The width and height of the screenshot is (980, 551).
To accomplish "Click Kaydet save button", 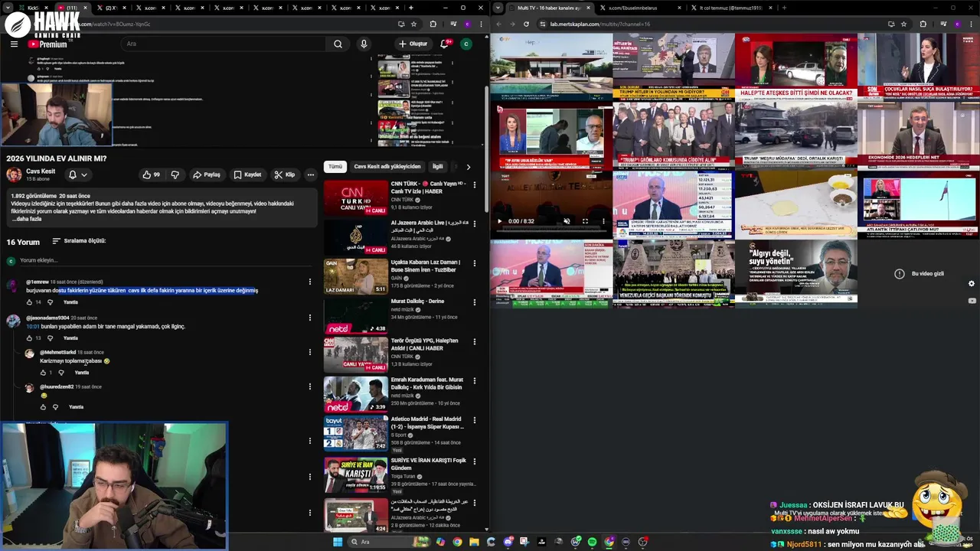I will click(x=247, y=174).
